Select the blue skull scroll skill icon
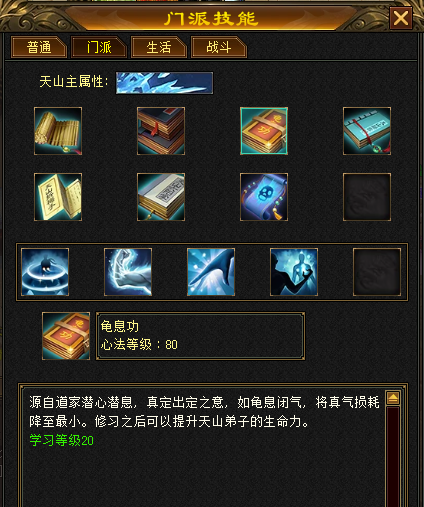Viewport: 424px width, 507px height. [264, 197]
